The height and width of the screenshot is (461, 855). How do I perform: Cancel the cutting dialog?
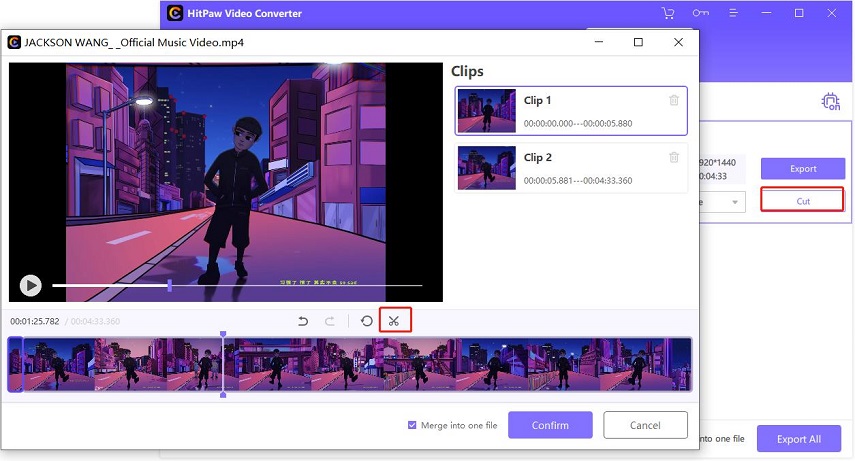click(645, 425)
